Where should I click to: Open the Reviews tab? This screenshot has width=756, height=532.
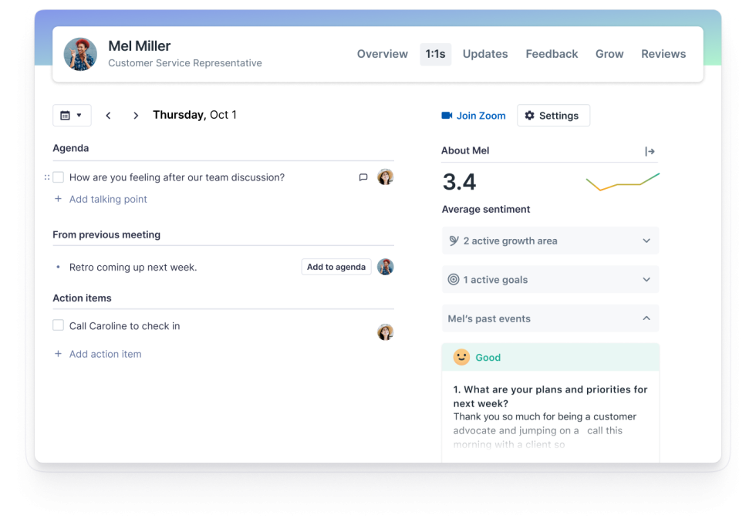[x=663, y=54]
